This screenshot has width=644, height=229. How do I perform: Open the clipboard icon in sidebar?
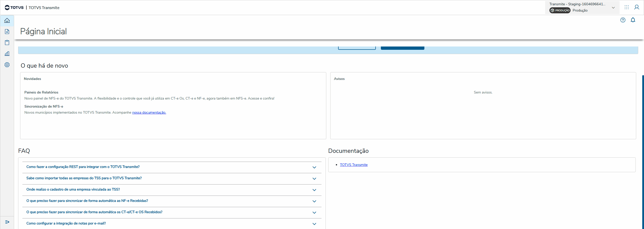(x=7, y=42)
